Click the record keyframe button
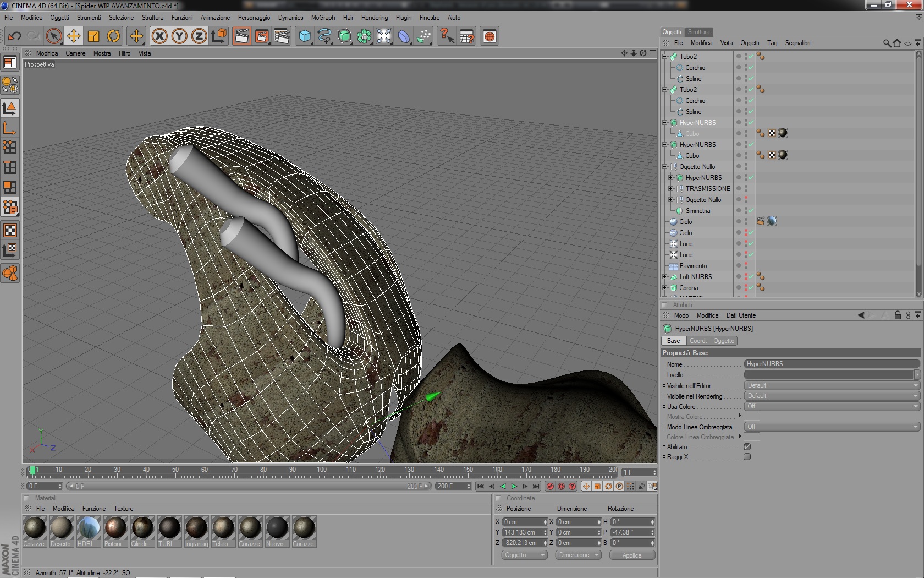 [x=550, y=487]
